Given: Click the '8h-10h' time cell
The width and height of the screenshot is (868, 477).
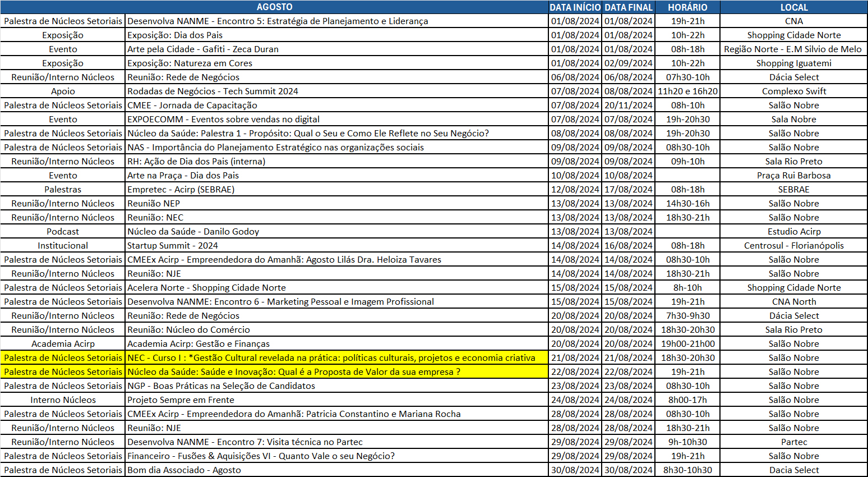Looking at the screenshot, I should pos(687,287).
